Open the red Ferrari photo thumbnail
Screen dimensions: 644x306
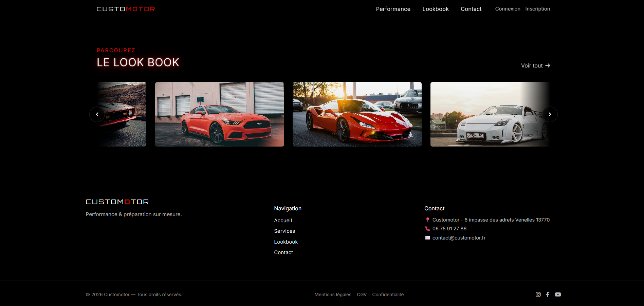pyautogui.click(x=357, y=114)
